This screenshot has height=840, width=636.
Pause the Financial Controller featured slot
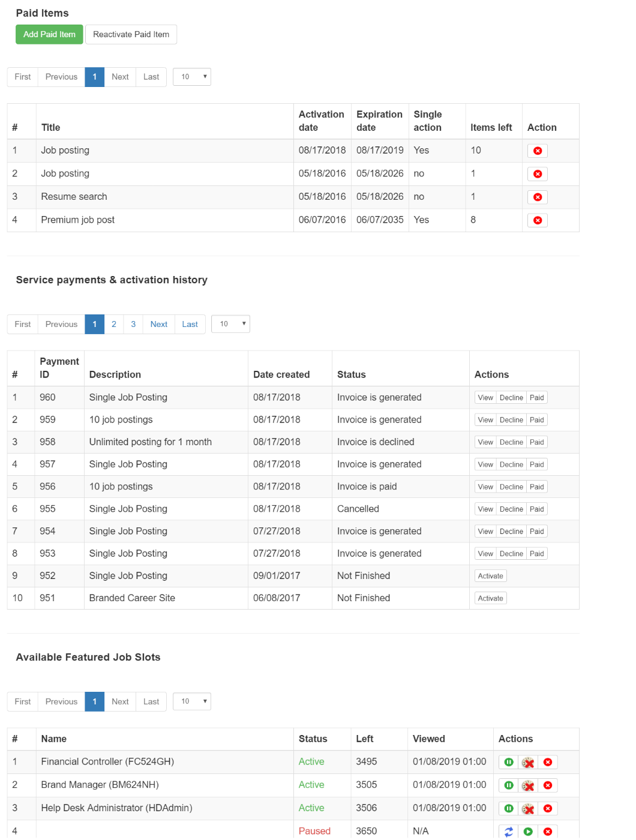(509, 762)
